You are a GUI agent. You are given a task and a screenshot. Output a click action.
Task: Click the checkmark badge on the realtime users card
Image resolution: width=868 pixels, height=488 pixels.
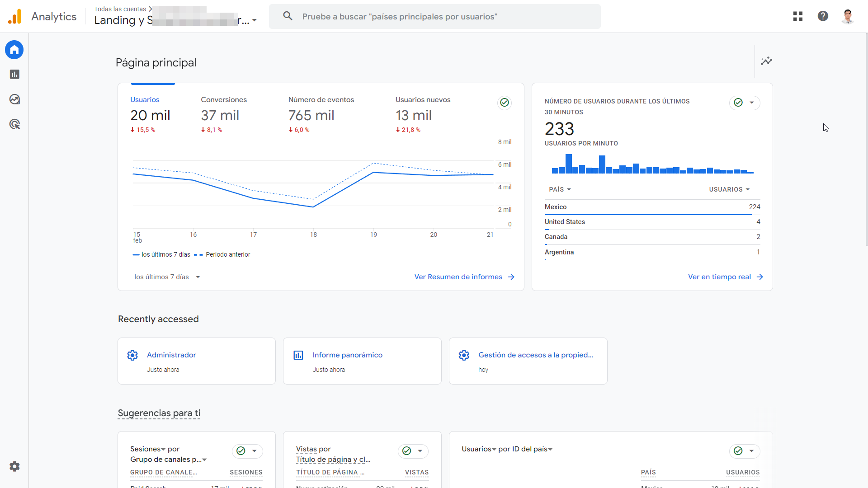738,103
